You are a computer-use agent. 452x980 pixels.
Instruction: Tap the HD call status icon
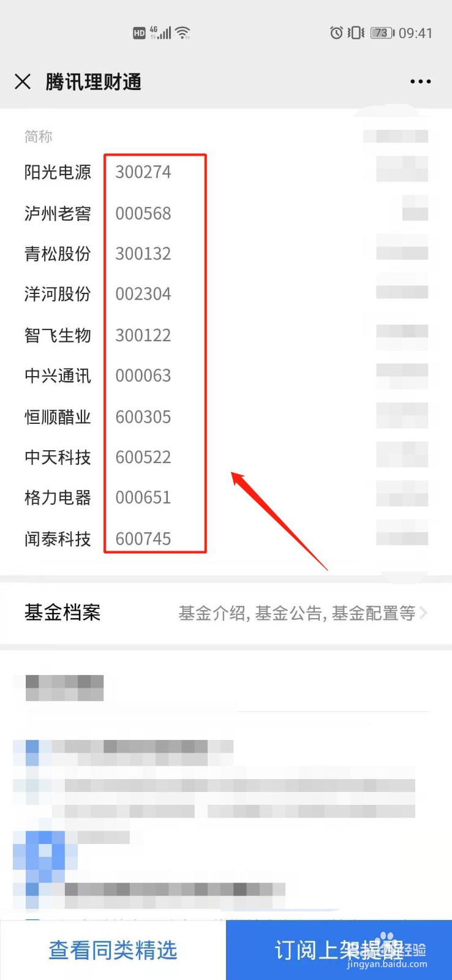click(x=139, y=33)
